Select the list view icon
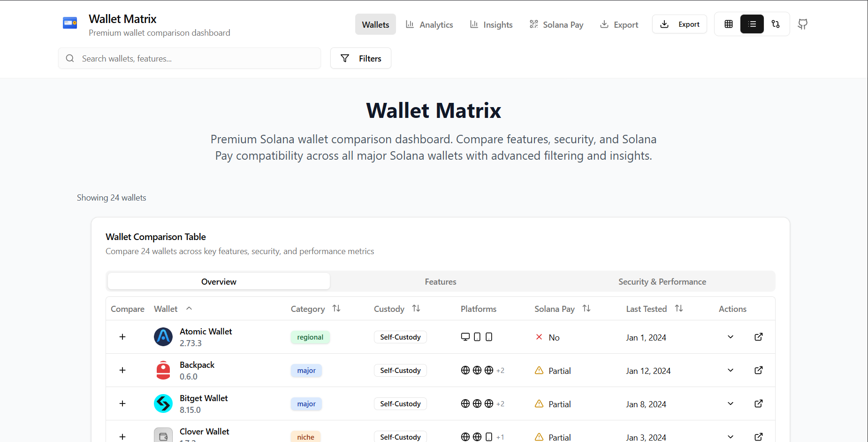The height and width of the screenshot is (442, 868). pos(752,24)
